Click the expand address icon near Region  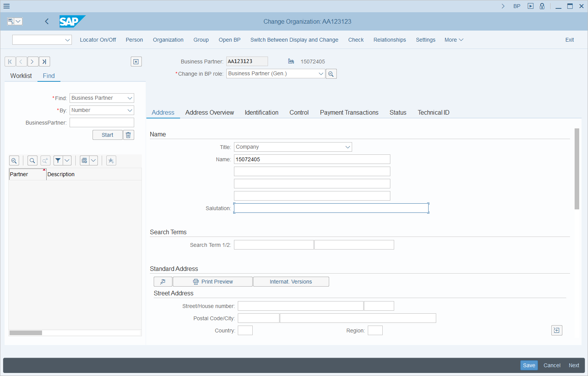(557, 330)
